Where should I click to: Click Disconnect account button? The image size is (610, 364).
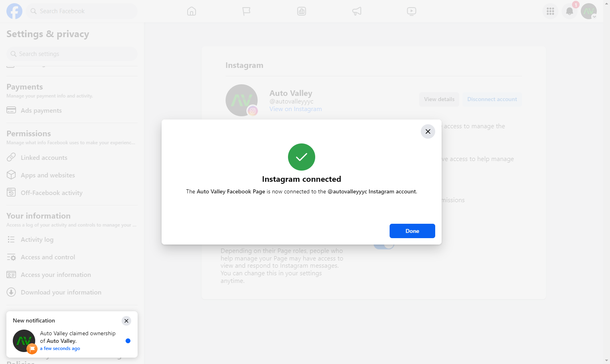click(x=492, y=99)
